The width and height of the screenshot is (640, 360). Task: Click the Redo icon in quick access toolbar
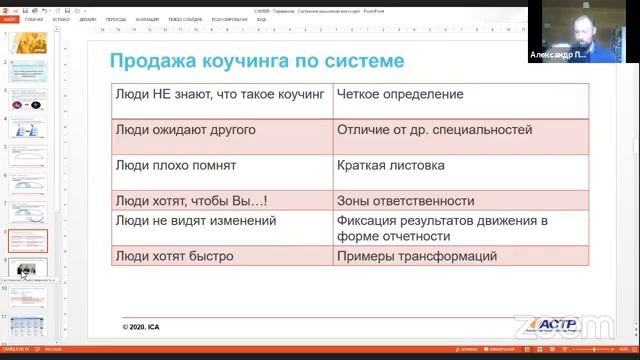57,11
